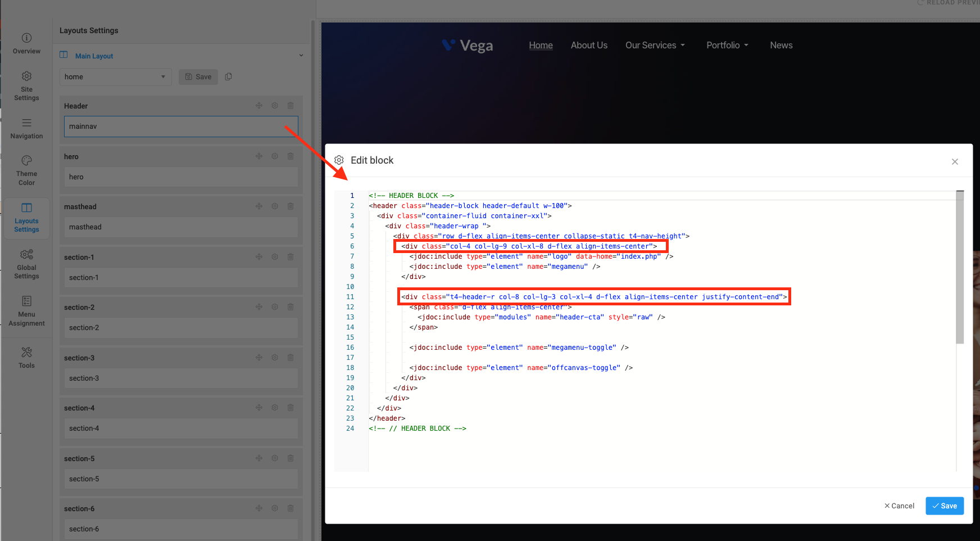This screenshot has height=541, width=980.
Task: Expand Portfolio preview menu
Action: pyautogui.click(x=727, y=46)
